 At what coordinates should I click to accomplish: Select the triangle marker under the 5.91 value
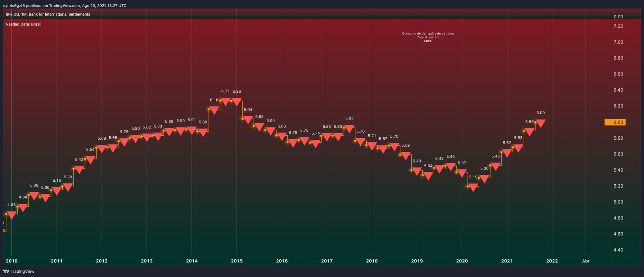point(192,130)
